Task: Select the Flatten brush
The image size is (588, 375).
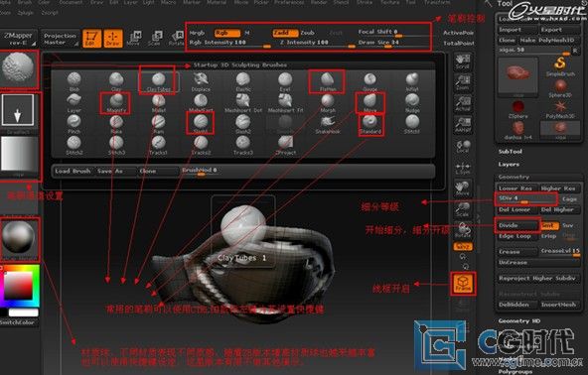Action: click(x=328, y=81)
